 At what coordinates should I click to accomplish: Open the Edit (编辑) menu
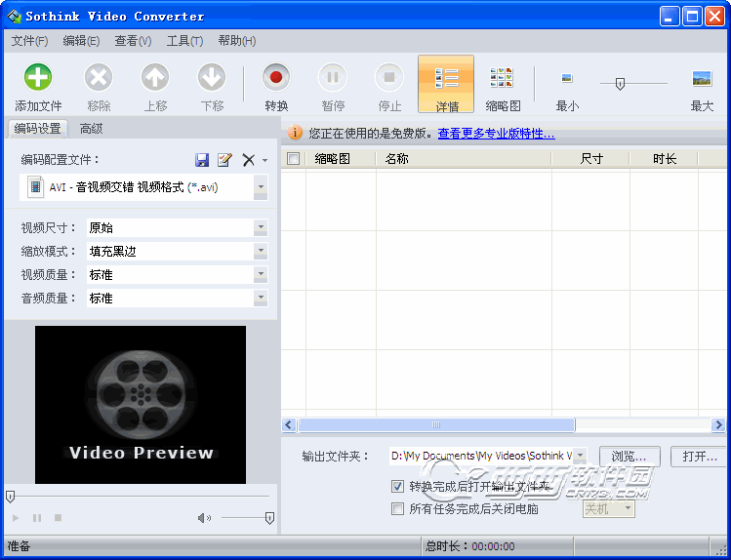pyautogui.click(x=81, y=41)
